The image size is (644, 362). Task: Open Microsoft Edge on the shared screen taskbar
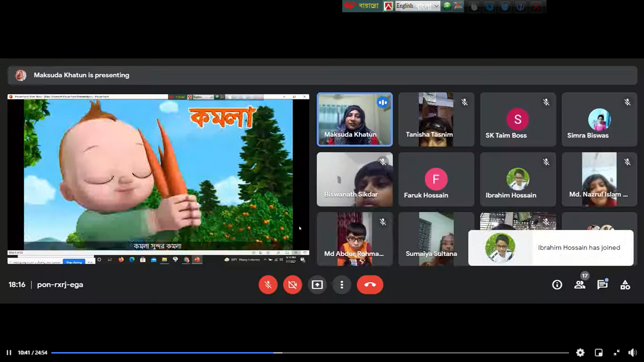132,260
